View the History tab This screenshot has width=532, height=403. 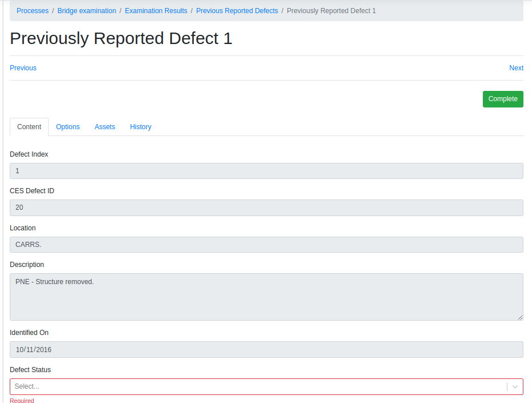[141, 127]
